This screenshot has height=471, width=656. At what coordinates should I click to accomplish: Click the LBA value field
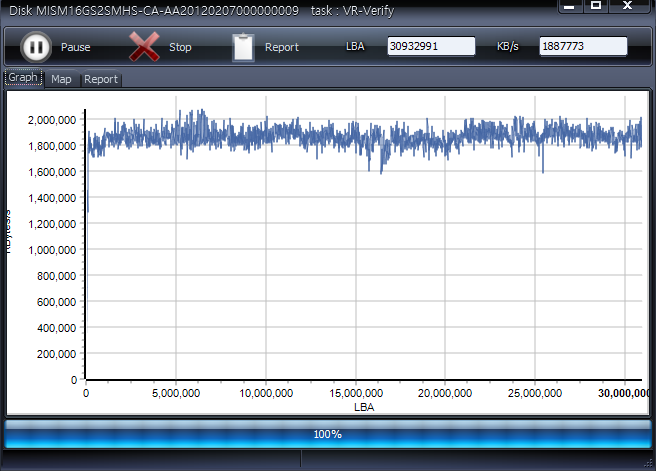pyautogui.click(x=431, y=46)
